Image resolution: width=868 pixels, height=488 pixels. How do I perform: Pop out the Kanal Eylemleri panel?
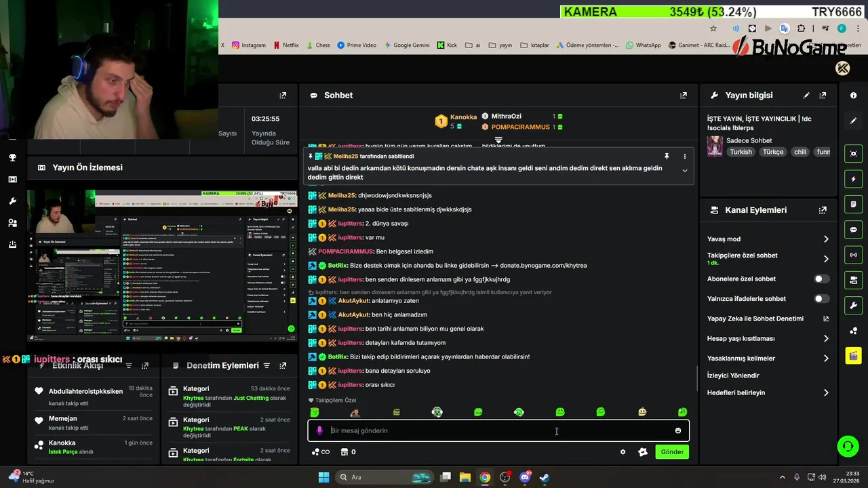click(823, 210)
